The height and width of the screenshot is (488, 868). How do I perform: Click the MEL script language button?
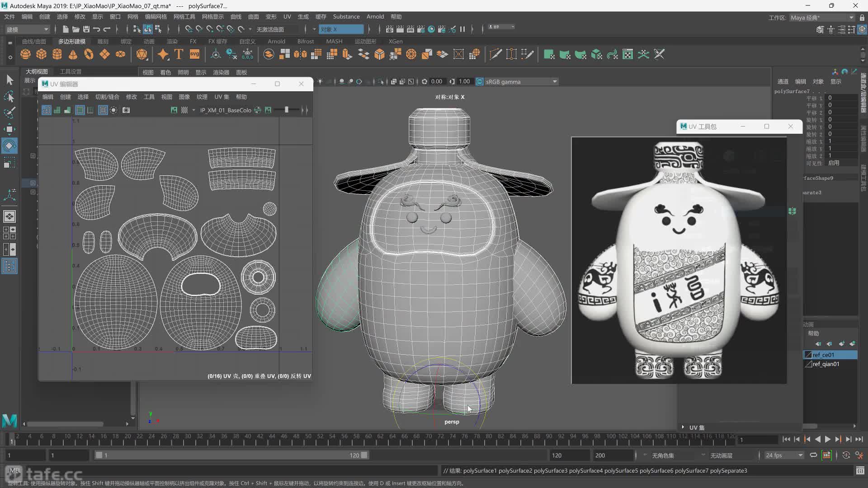click(x=15, y=470)
